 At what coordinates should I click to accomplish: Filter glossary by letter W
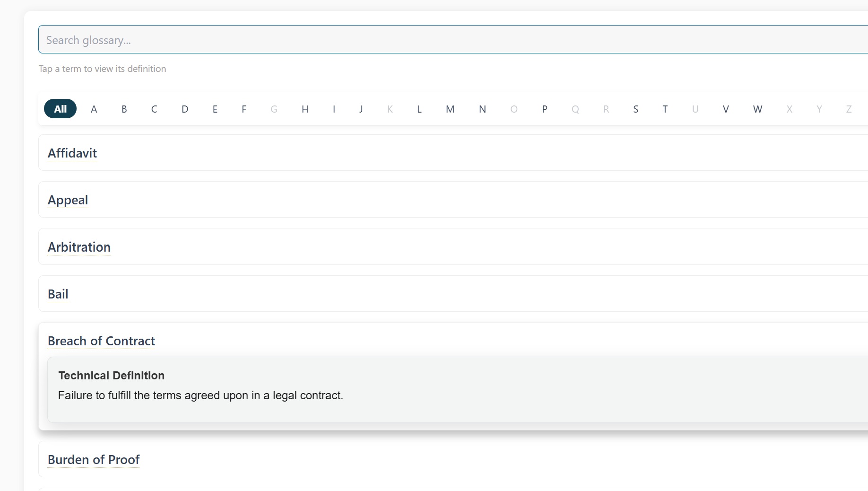pos(758,109)
